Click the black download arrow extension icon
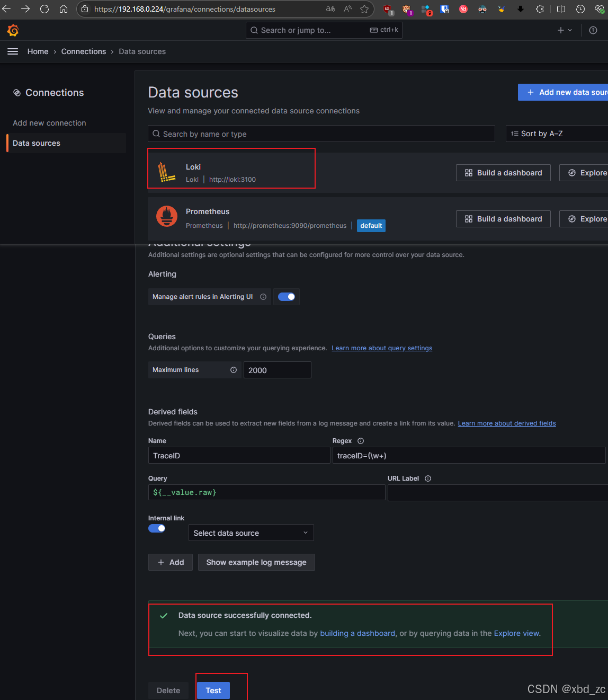This screenshot has width=608, height=700. tap(521, 9)
